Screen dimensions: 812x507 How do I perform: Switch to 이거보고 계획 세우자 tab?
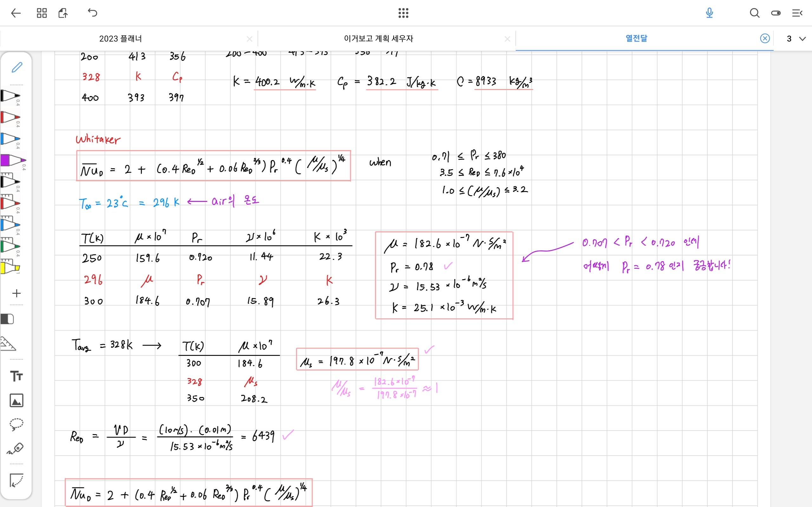pos(378,39)
